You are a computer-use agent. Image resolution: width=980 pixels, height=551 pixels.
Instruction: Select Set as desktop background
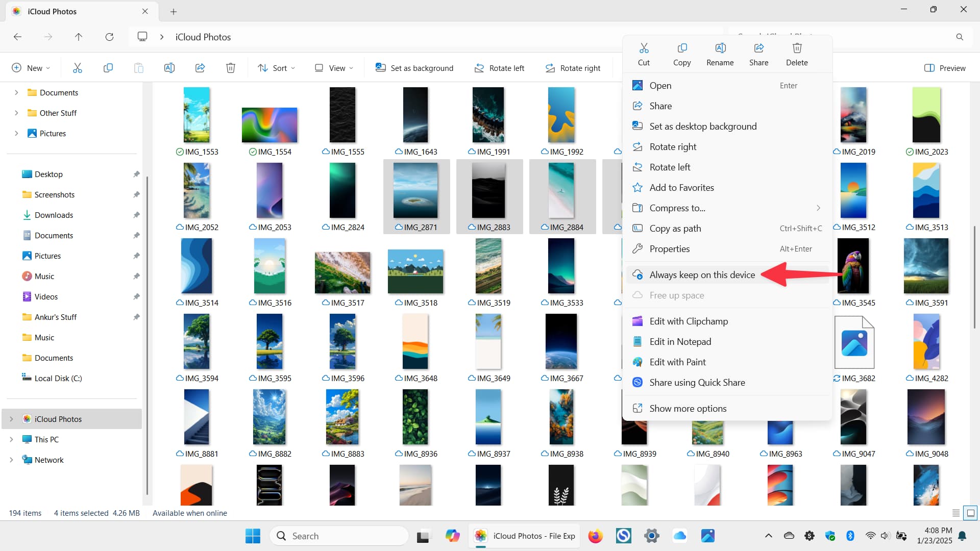tap(727, 126)
